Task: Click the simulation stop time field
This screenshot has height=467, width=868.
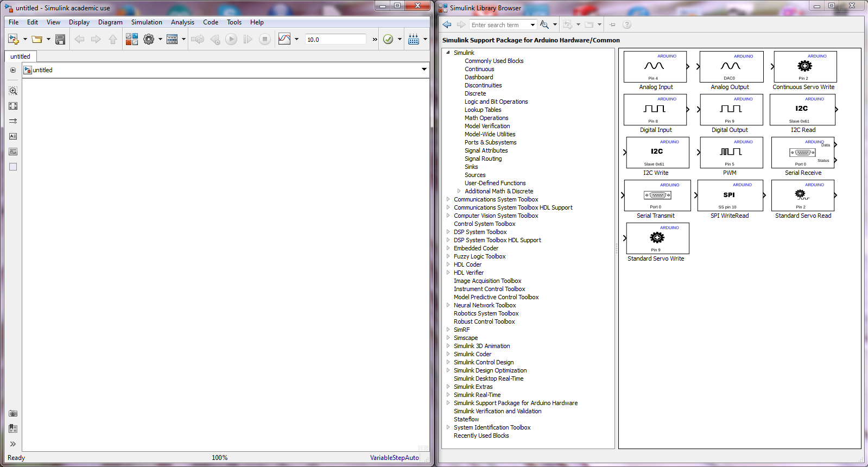Action: 335,39
